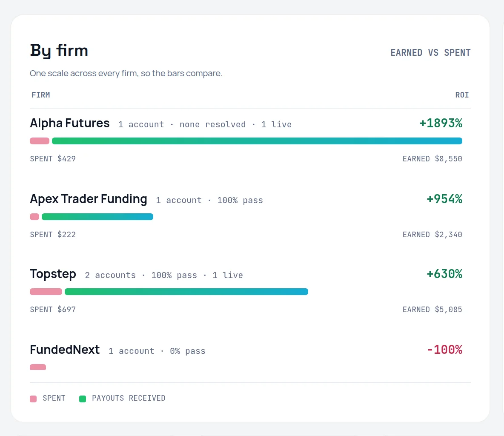Click the SPENT $222 value
The height and width of the screenshot is (436, 504).
53,235
